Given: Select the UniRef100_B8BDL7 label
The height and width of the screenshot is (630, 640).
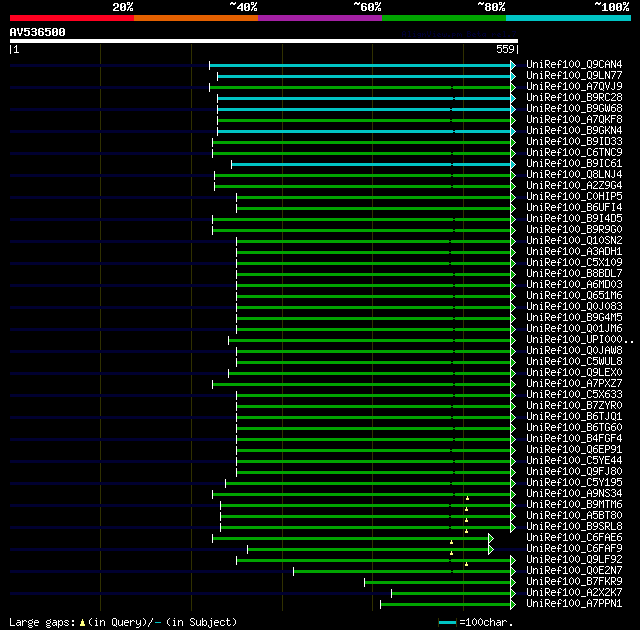Looking at the screenshot, I should point(574,274).
